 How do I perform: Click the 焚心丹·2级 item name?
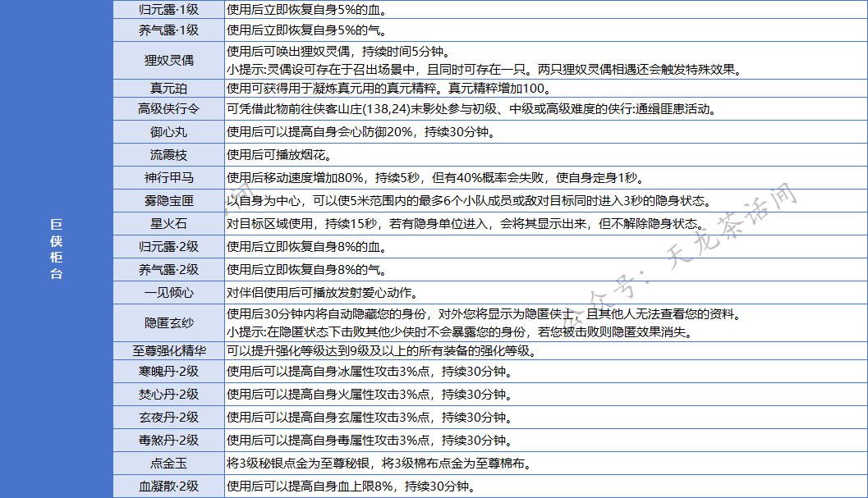(x=169, y=395)
